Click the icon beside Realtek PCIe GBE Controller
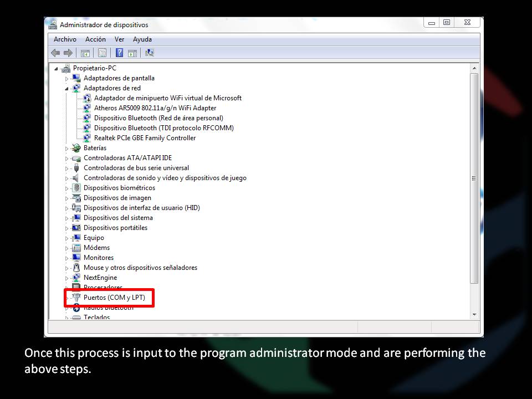 coord(87,138)
